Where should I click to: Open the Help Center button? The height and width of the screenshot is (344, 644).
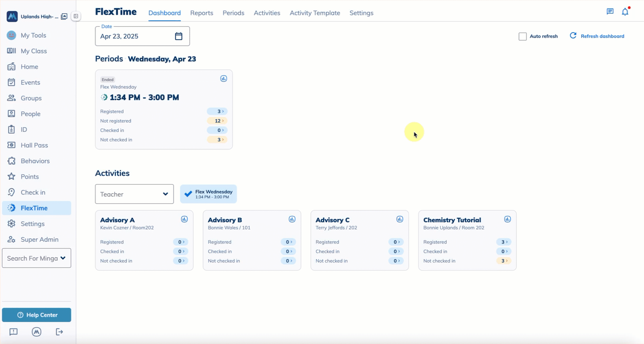37,315
